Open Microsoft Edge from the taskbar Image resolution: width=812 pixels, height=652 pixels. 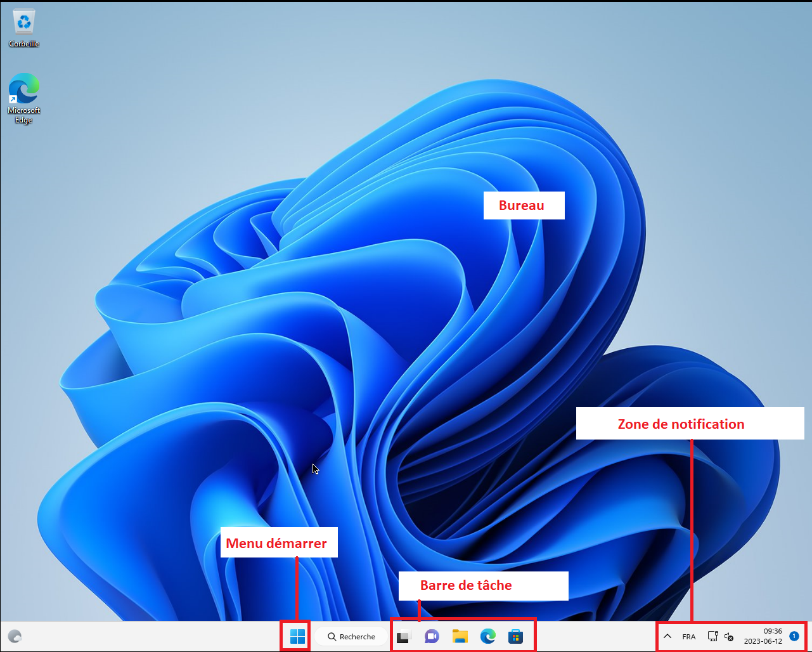[x=487, y=636]
